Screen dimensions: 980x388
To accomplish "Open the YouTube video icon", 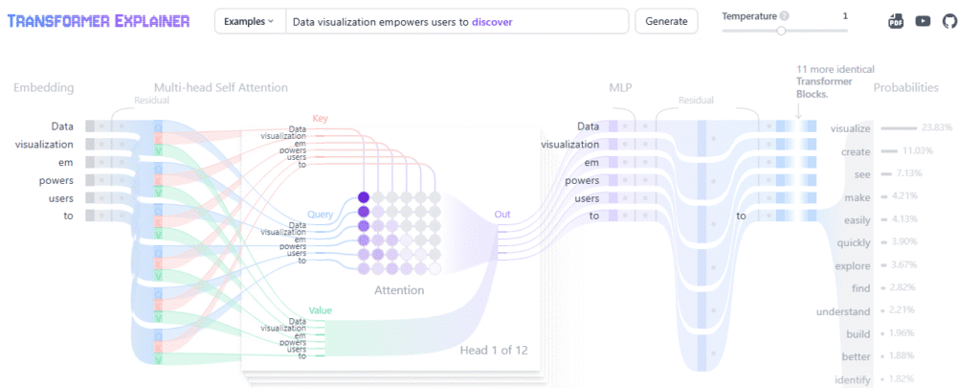I will [x=923, y=21].
